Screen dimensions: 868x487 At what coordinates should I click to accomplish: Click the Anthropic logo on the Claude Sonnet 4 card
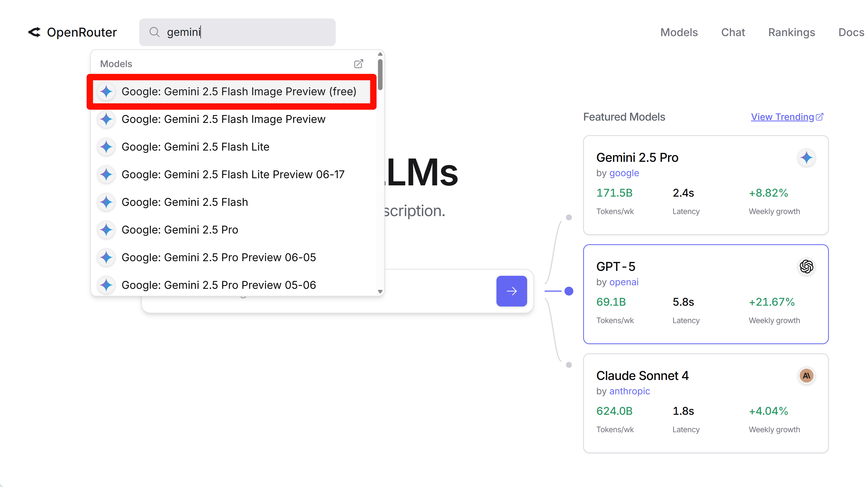point(806,375)
